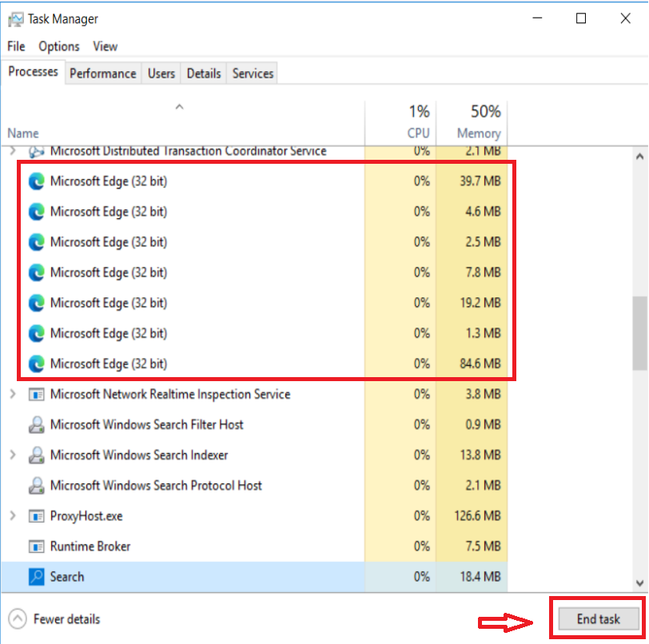
Task: Click the Edge icon on the 7.8 MB row
Action: click(x=37, y=272)
